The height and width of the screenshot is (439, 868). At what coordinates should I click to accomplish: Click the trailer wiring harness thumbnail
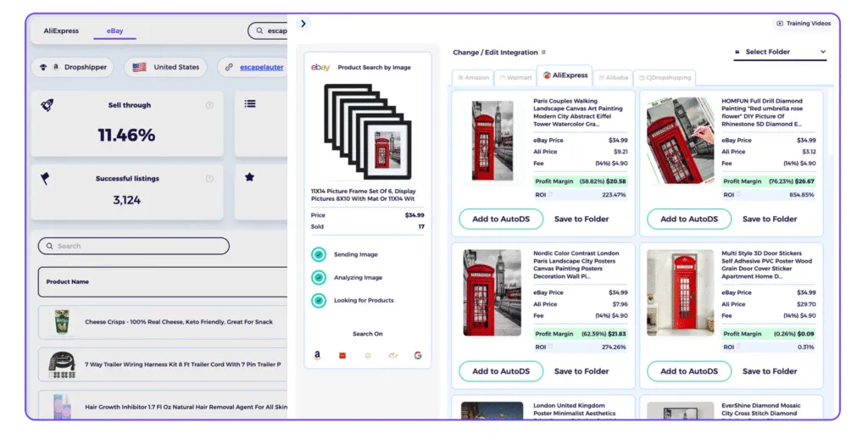pyautogui.click(x=62, y=364)
